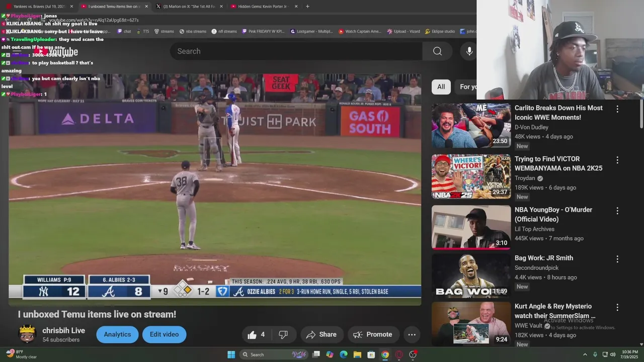Switch to I unboxed Temu items tab

(x=114, y=7)
